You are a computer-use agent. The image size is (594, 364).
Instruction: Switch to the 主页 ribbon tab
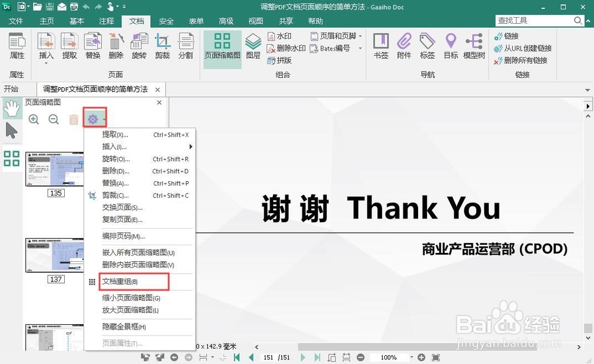46,21
